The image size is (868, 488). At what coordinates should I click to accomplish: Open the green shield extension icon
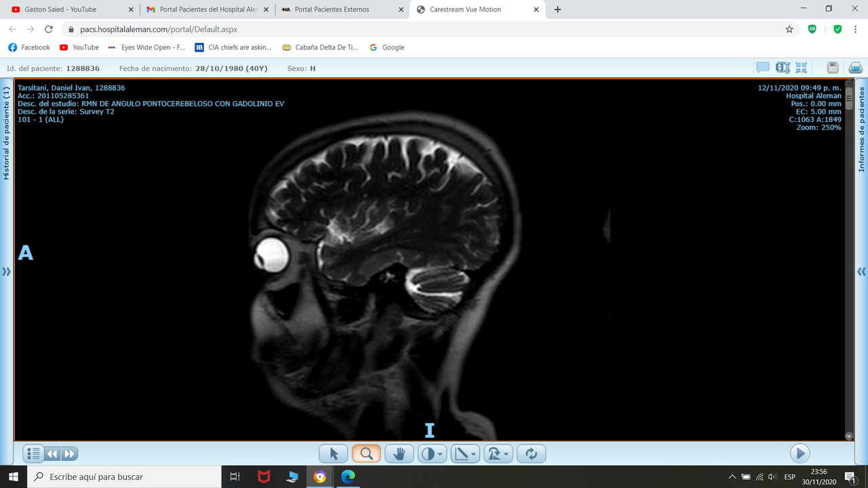click(837, 29)
